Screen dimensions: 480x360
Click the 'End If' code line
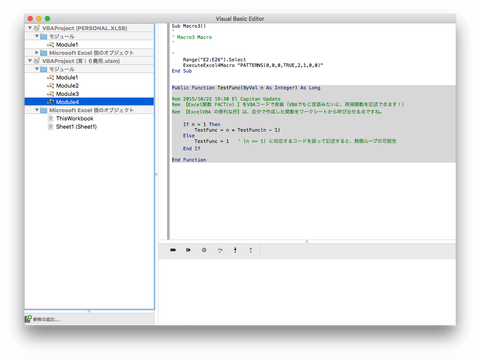(192, 148)
